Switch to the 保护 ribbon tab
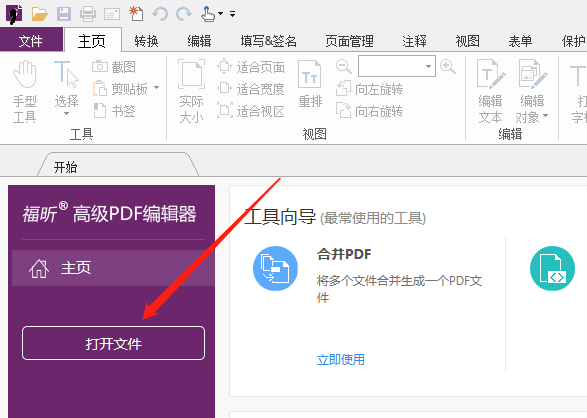 point(574,41)
